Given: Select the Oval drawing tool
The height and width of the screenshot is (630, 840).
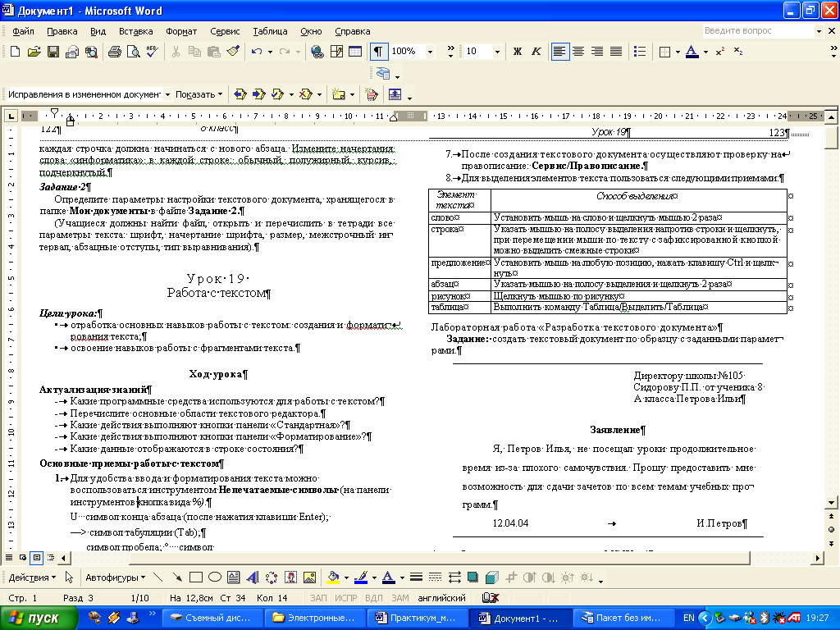Looking at the screenshot, I should [215, 577].
